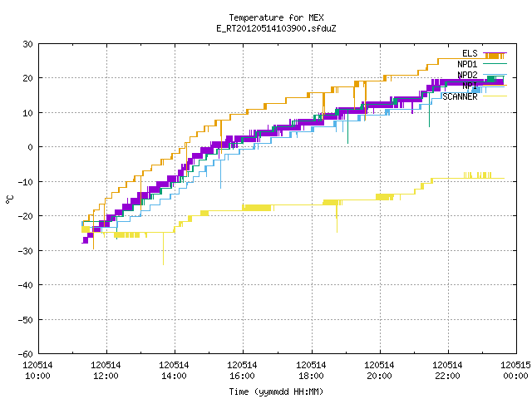Screen dimensions: 532x399
Task: Click the yellow SCANNER downward spike near 13:40
Action: (x=163, y=249)
